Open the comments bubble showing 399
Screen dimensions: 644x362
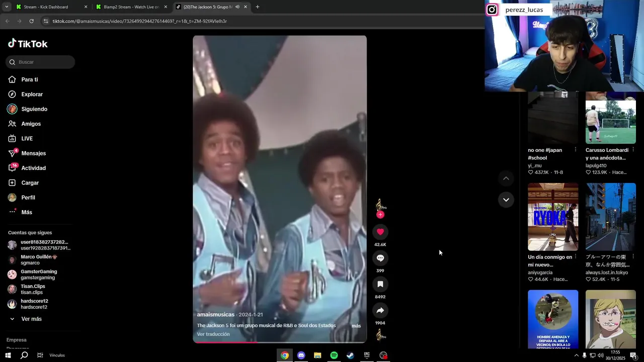tap(380, 258)
